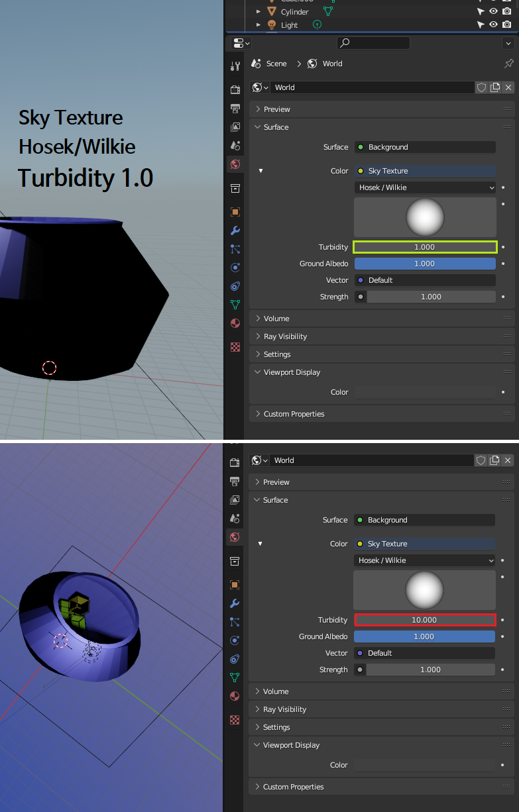Click the Strength value field, lower editor
Viewport: 519px width, 812px height.
coord(430,670)
